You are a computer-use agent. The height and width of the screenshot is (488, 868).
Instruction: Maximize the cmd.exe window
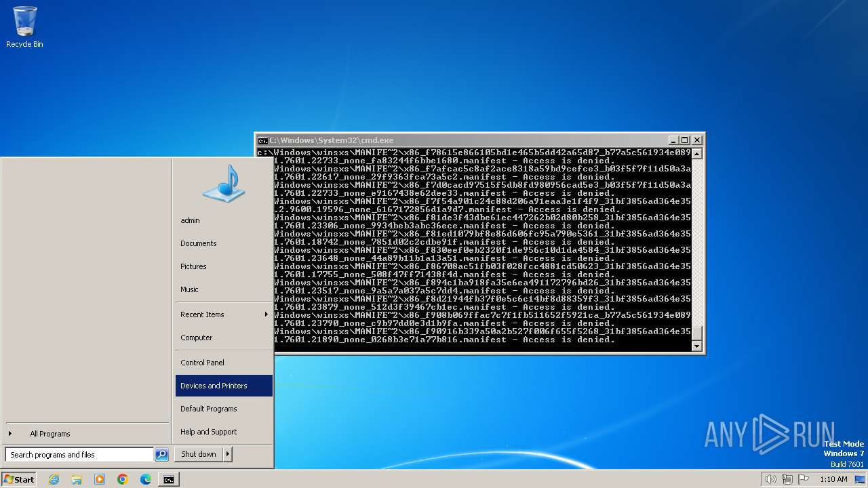pos(685,140)
